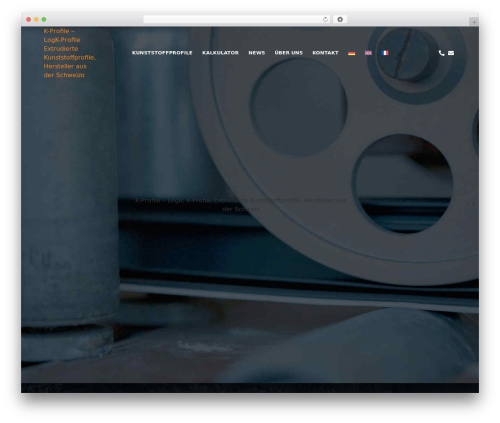Screen dimensions: 500x423
Task: Open the Kunststoffprofile menu item
Action: click(x=162, y=53)
